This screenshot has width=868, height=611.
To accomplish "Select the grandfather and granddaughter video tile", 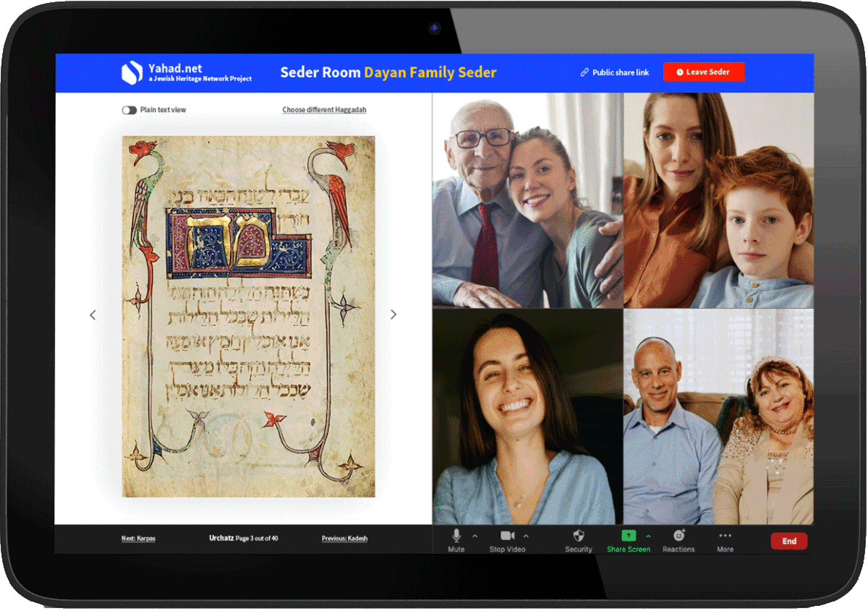I will coord(527,200).
